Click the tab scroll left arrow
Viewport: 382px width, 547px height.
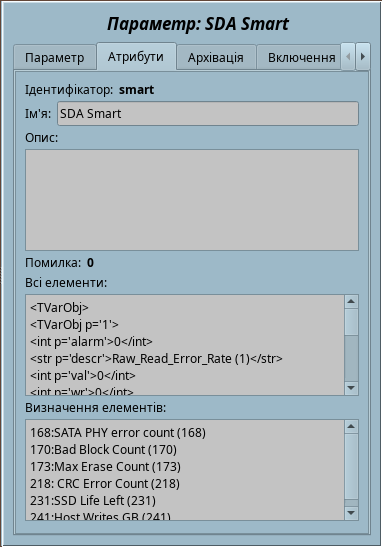point(348,57)
